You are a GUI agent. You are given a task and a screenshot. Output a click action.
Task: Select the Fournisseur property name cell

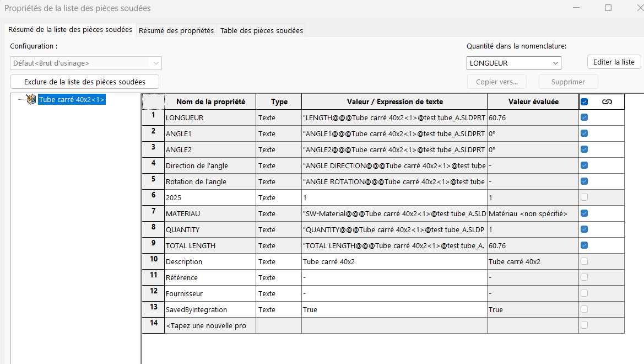click(210, 293)
